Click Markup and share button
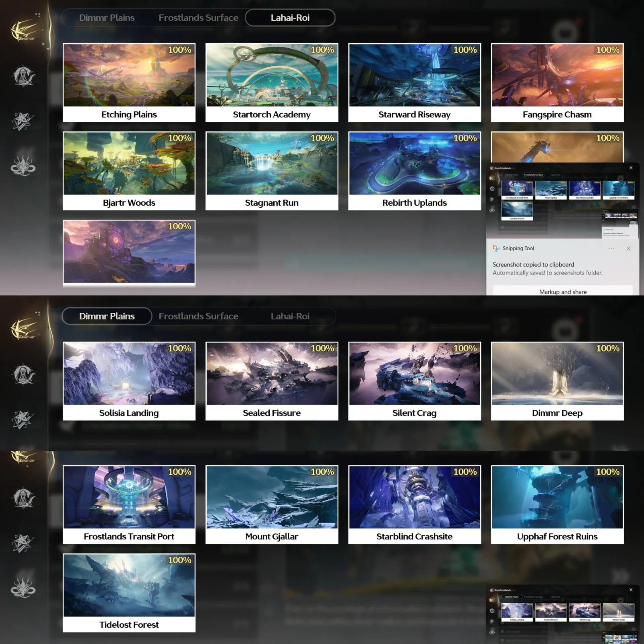644x644 pixels. [x=563, y=291]
